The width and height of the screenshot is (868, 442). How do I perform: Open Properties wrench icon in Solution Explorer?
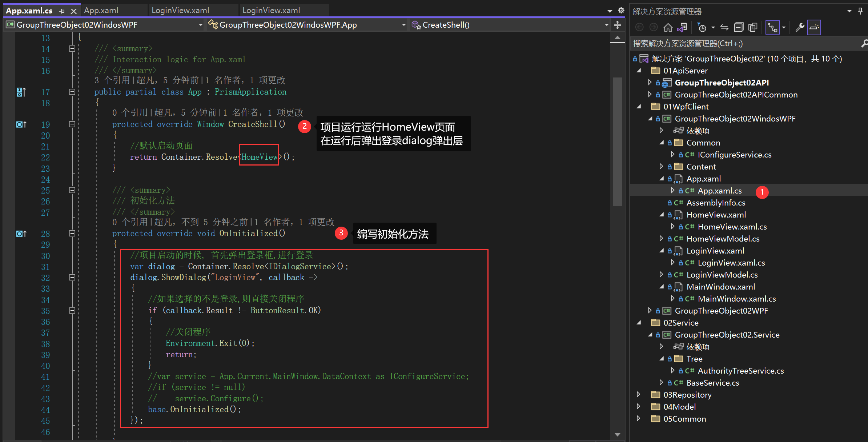[800, 28]
